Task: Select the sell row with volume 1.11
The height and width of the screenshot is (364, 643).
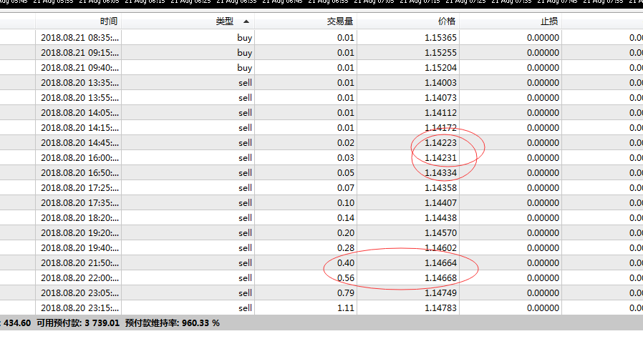Action: click(x=321, y=308)
